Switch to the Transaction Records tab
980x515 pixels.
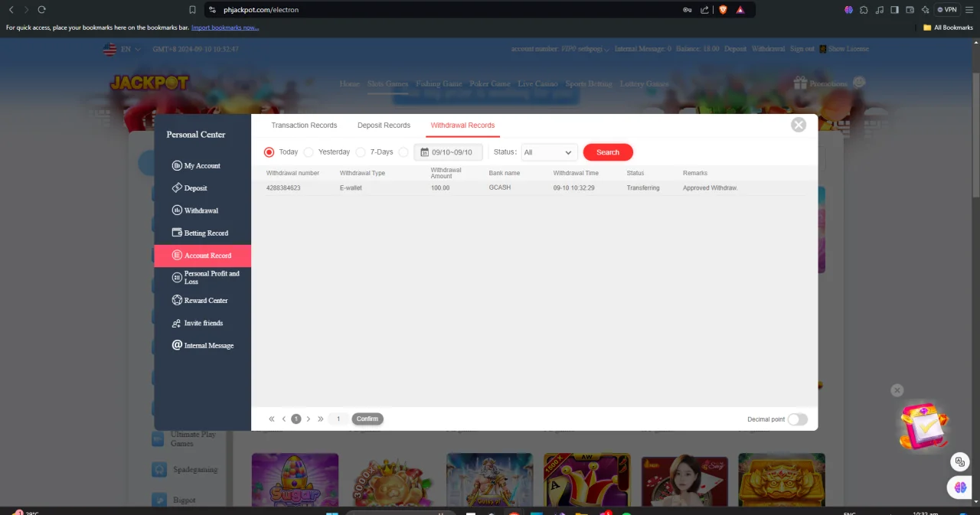(x=304, y=125)
